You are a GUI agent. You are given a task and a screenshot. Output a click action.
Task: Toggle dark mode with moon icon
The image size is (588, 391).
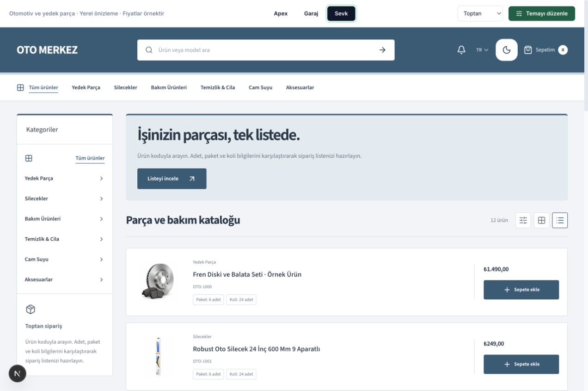tap(507, 50)
